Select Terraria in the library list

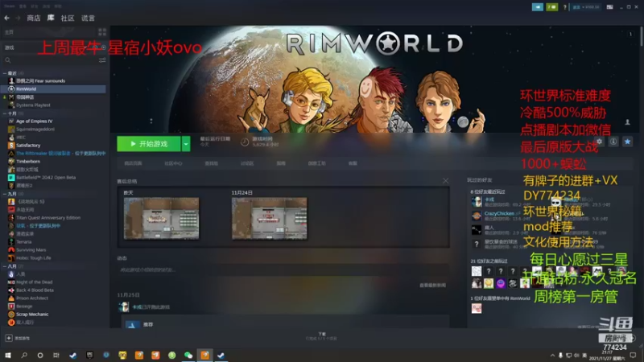tap(24, 242)
